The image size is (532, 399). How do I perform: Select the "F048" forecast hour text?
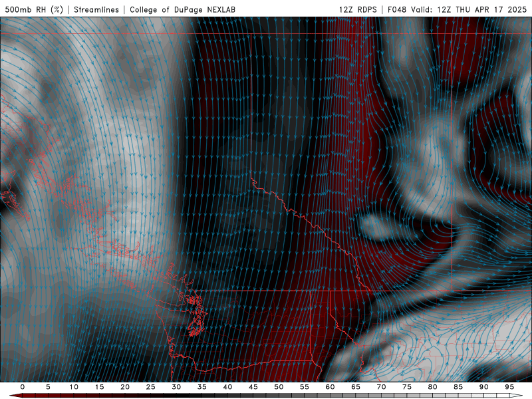pyautogui.click(x=397, y=9)
